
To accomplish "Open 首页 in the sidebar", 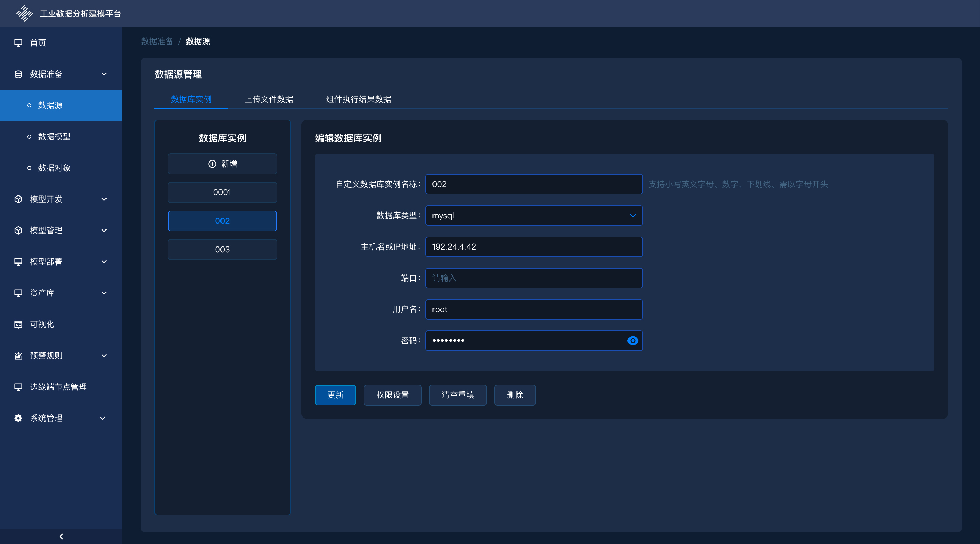I will coord(61,42).
